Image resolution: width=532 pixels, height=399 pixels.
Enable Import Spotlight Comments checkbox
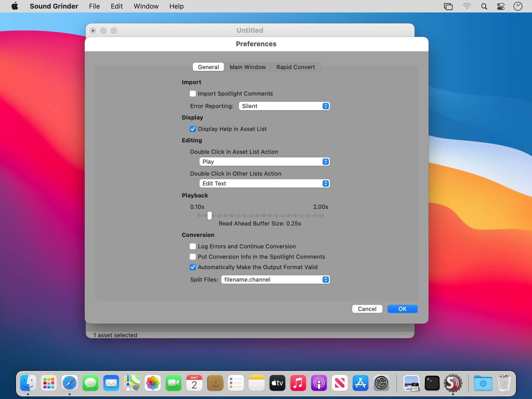tap(193, 94)
